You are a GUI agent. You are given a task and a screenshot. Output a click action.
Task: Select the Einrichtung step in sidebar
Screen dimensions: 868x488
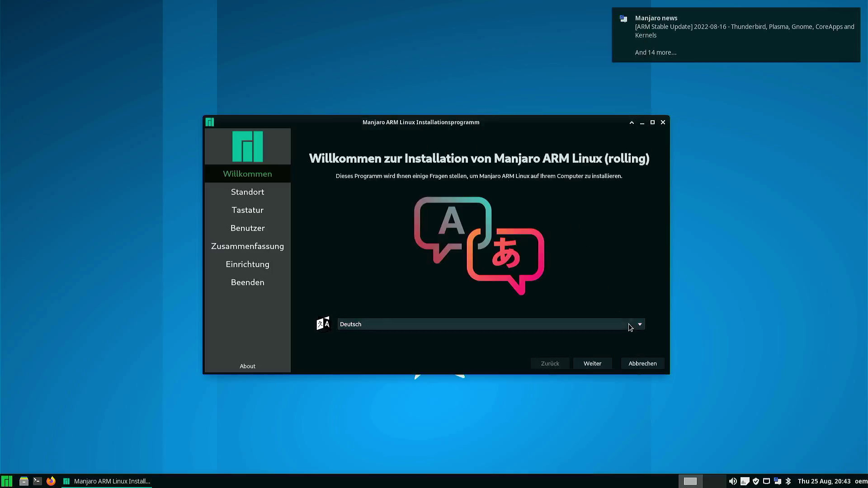pyautogui.click(x=247, y=264)
